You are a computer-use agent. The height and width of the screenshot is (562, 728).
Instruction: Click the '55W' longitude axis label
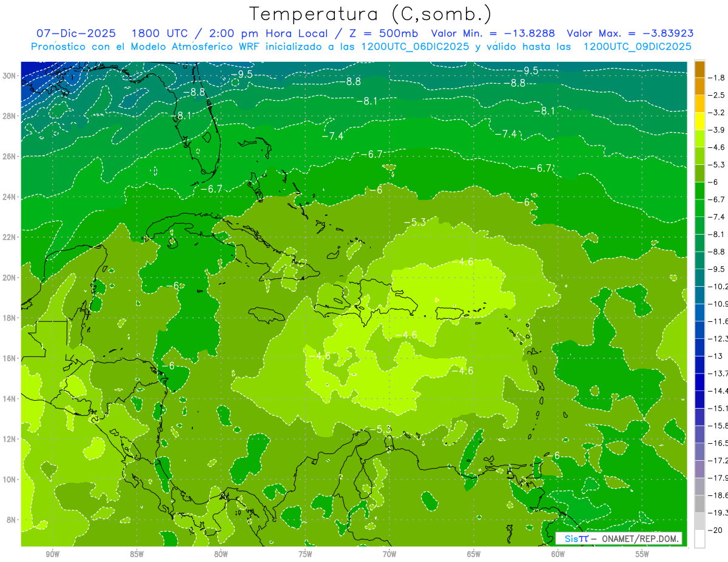pyautogui.click(x=642, y=554)
